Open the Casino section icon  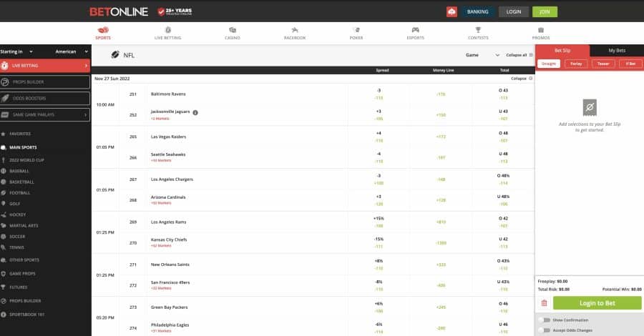[233, 30]
